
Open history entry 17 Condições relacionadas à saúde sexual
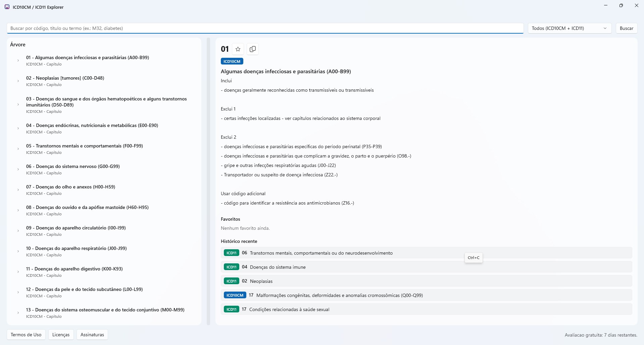tap(426, 309)
